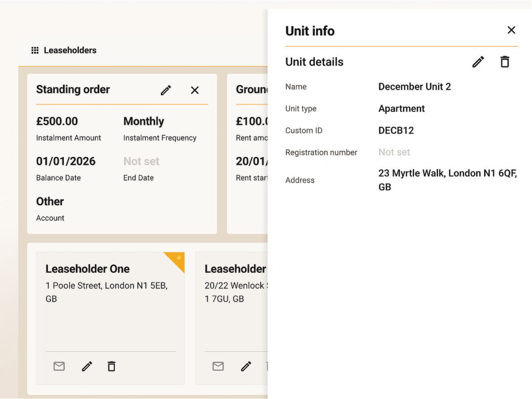Send email to second leaseholder
Image resolution: width=532 pixels, height=399 pixels.
(218, 366)
